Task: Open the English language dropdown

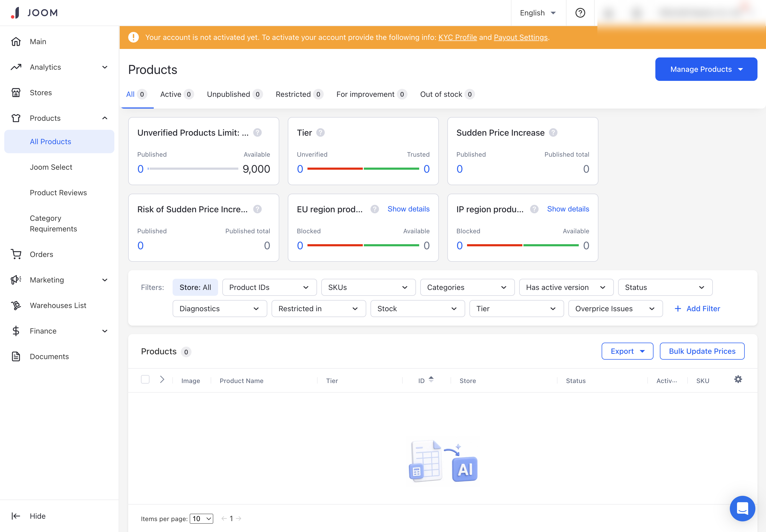Action: [x=538, y=13]
